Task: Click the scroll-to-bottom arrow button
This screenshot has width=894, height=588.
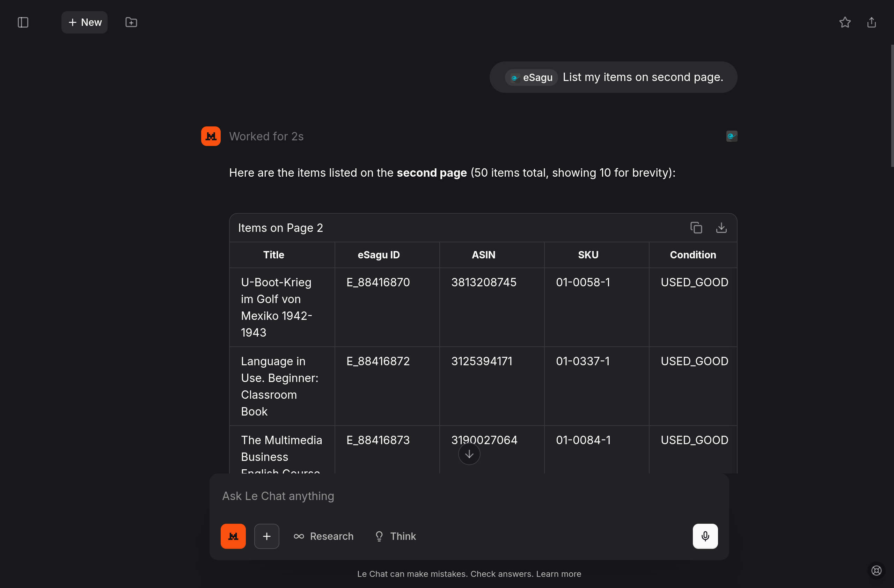Action: (469, 454)
